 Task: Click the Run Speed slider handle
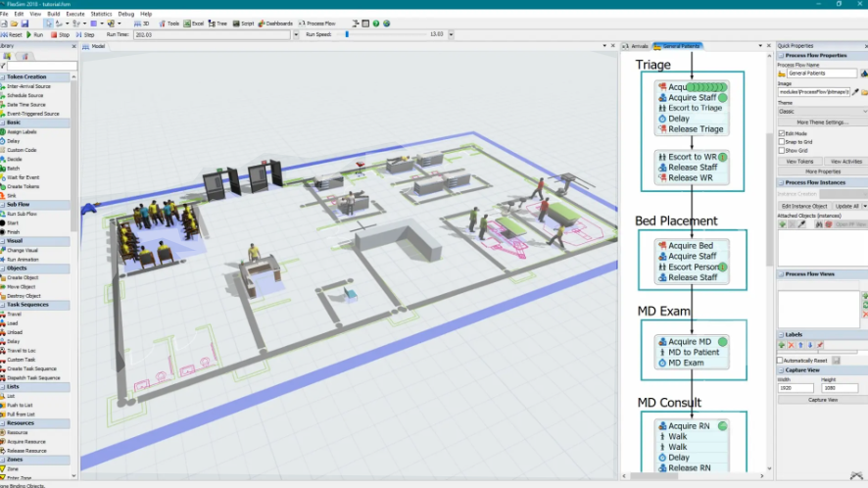click(x=347, y=34)
